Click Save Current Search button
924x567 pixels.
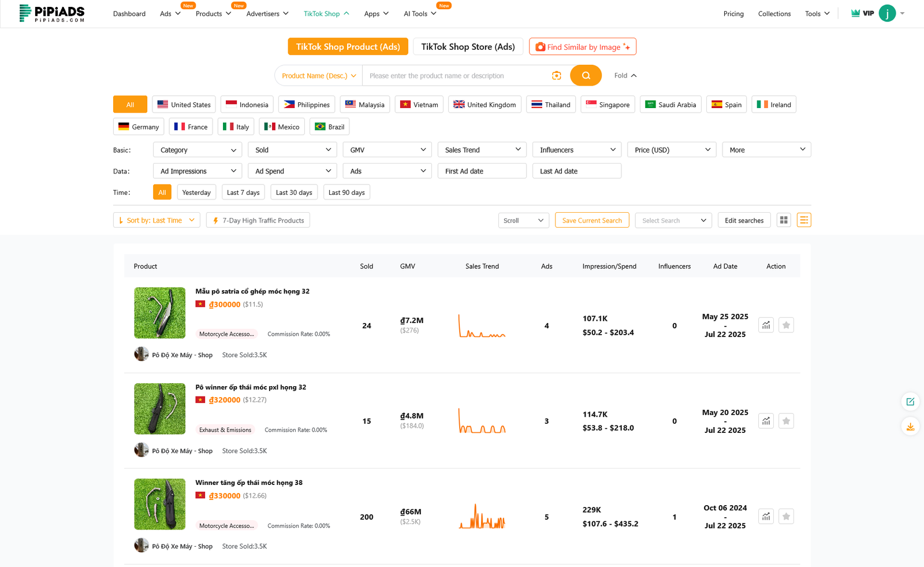pos(592,220)
